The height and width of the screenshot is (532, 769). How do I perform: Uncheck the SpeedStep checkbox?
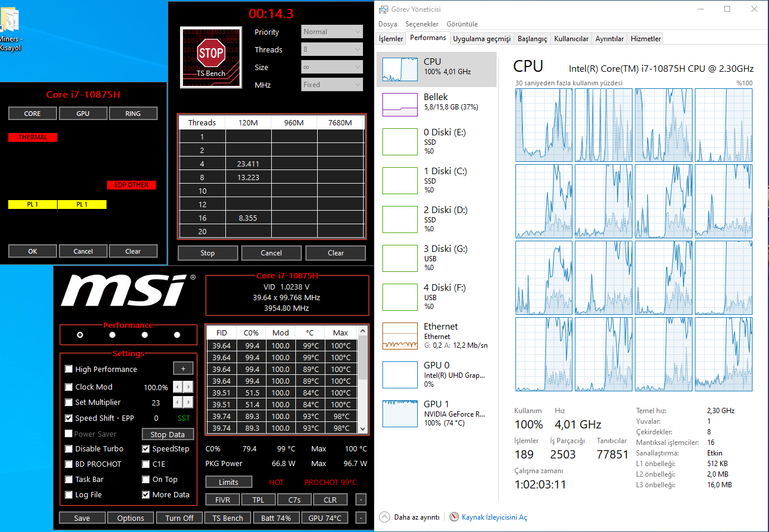click(146, 448)
